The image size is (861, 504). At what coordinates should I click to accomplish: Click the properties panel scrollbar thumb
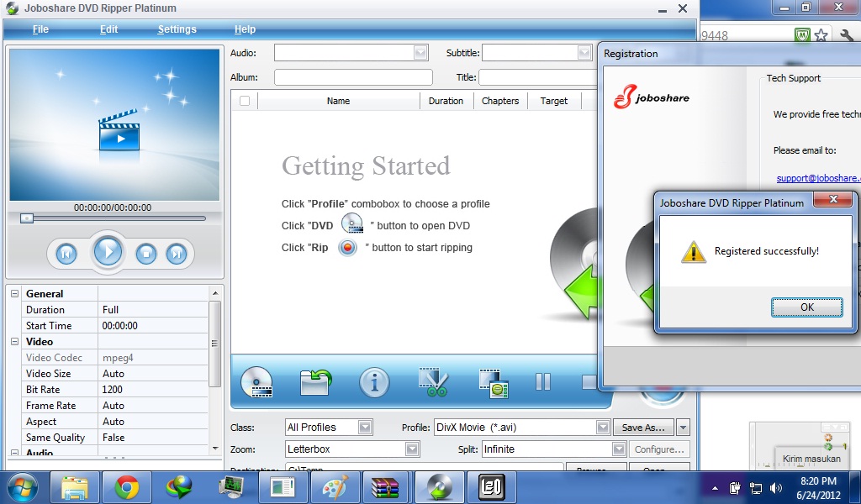(214, 344)
